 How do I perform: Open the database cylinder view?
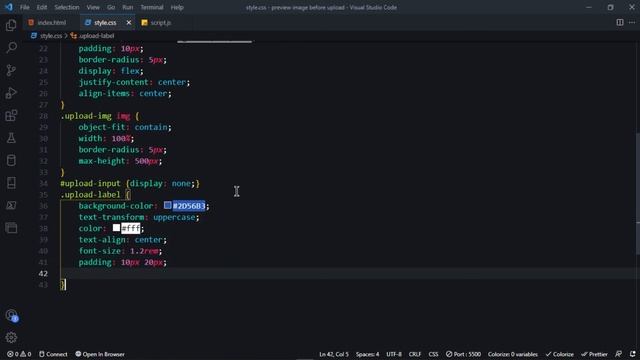(11, 160)
